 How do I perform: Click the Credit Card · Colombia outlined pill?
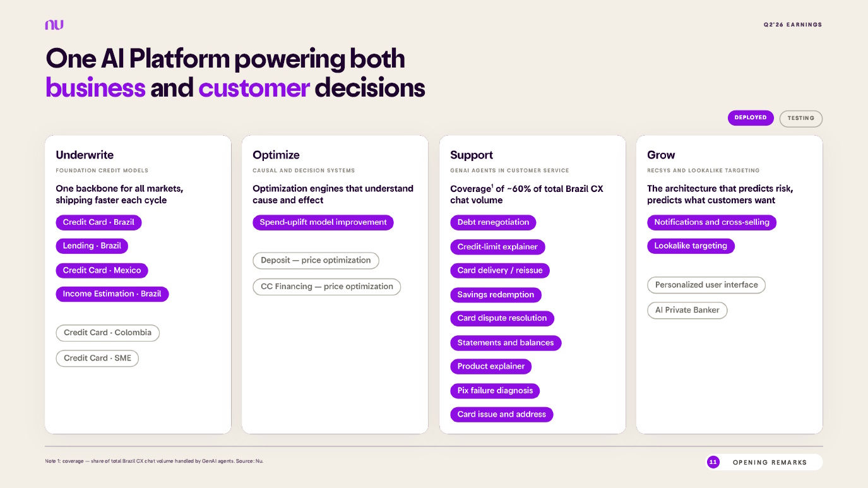pyautogui.click(x=108, y=333)
